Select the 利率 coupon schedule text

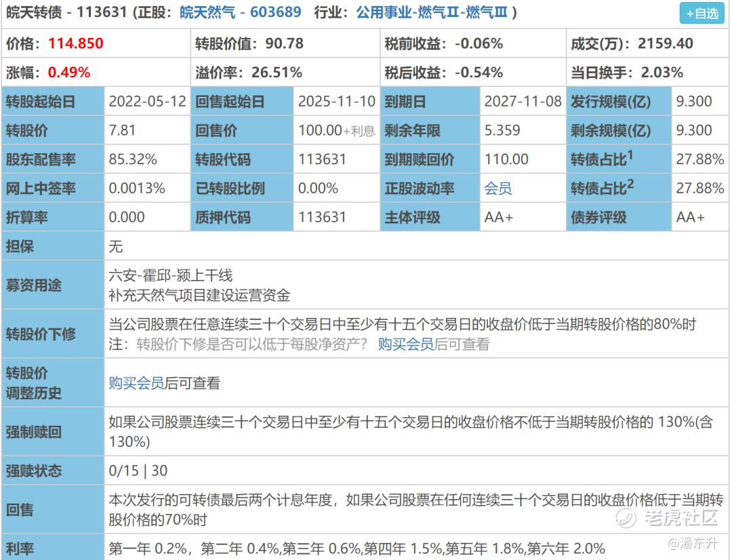tap(357, 548)
